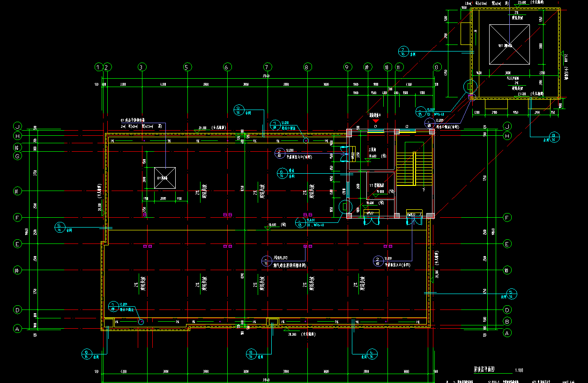
Task: Click the red triangle entrance marker
Action: click(375, 121)
